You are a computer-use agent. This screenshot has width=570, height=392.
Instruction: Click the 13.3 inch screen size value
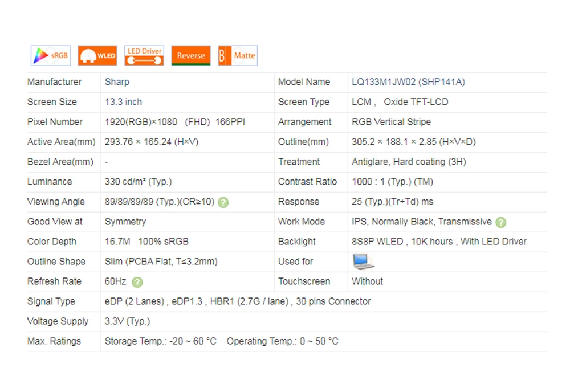coord(123,102)
